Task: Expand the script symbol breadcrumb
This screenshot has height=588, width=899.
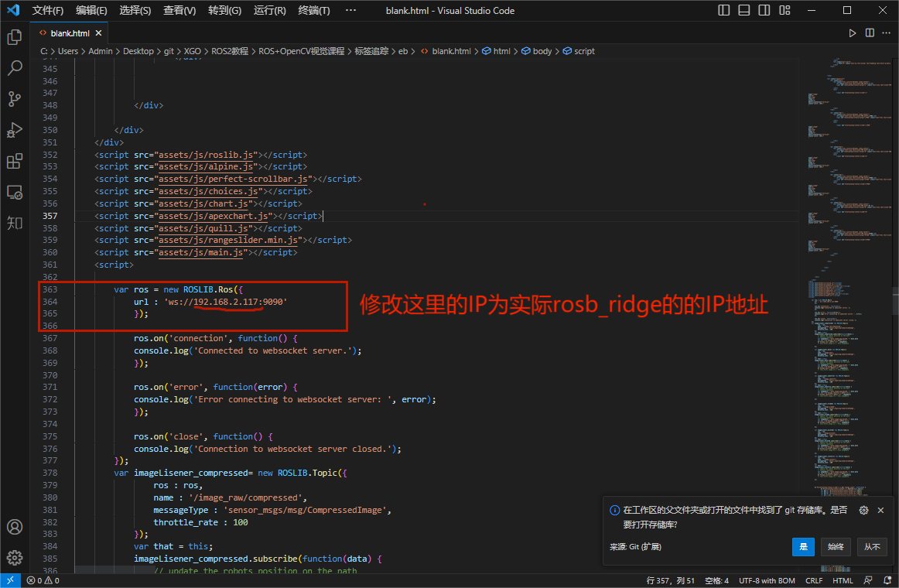Action: (579, 51)
